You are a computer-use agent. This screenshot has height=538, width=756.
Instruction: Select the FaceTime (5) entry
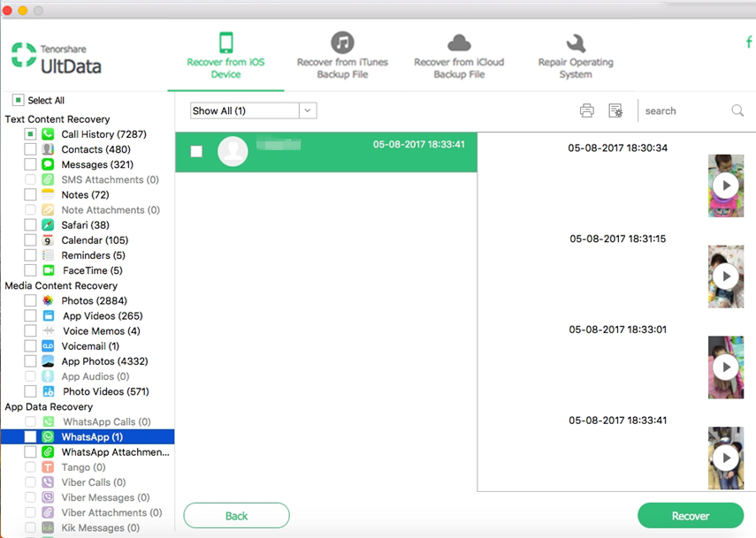(93, 270)
